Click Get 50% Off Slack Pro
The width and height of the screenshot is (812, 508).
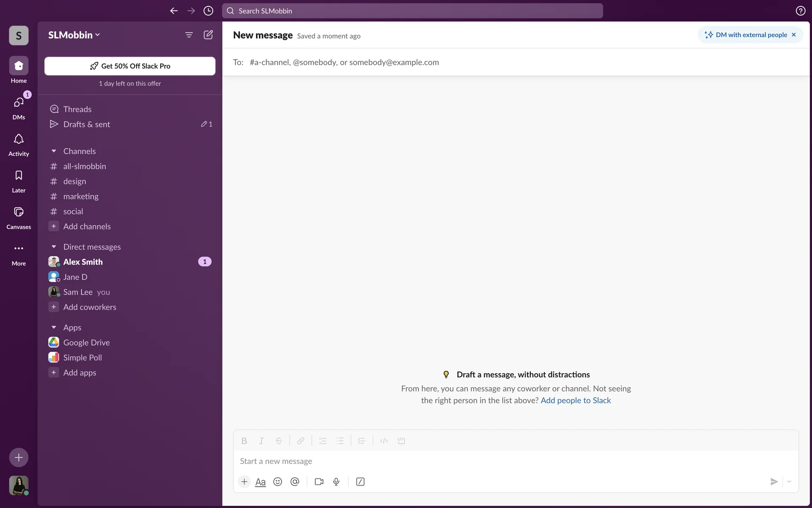[x=130, y=66]
